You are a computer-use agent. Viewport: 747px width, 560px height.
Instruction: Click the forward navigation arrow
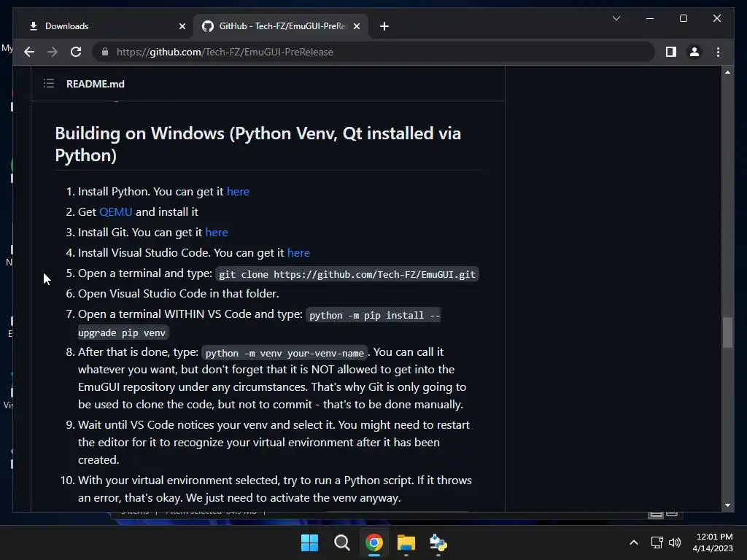click(53, 52)
